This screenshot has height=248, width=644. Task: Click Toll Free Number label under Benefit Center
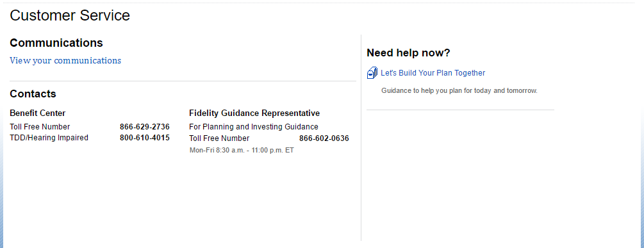pyautogui.click(x=40, y=127)
